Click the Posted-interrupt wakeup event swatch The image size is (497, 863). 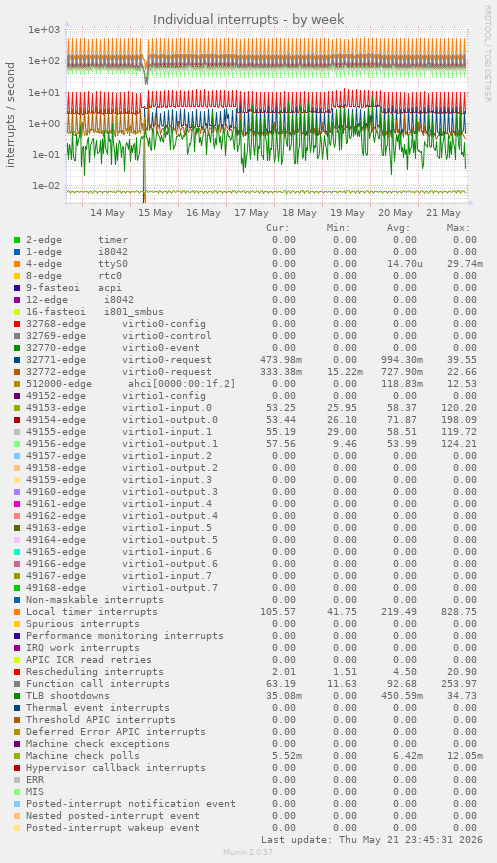point(17,828)
